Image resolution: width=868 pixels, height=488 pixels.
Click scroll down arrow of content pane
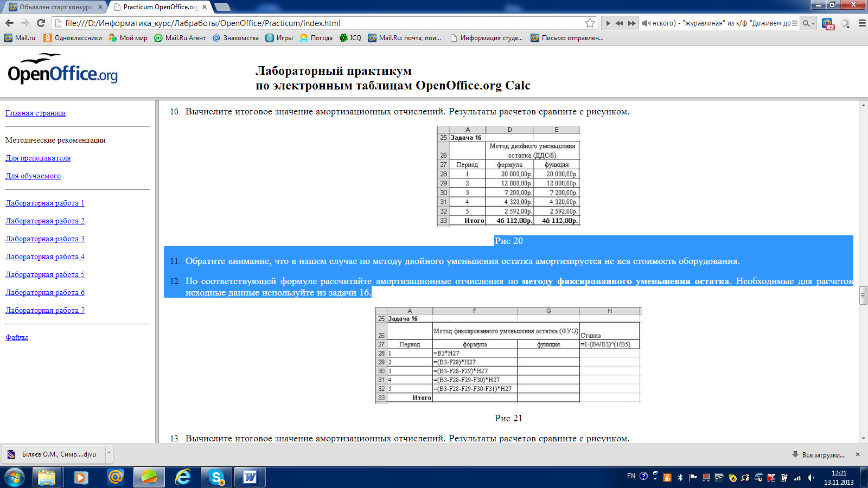(x=863, y=438)
